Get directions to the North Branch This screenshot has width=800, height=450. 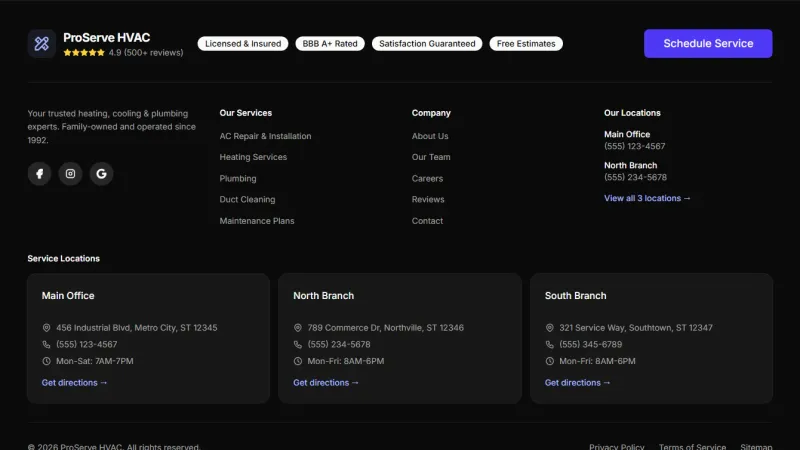click(326, 383)
